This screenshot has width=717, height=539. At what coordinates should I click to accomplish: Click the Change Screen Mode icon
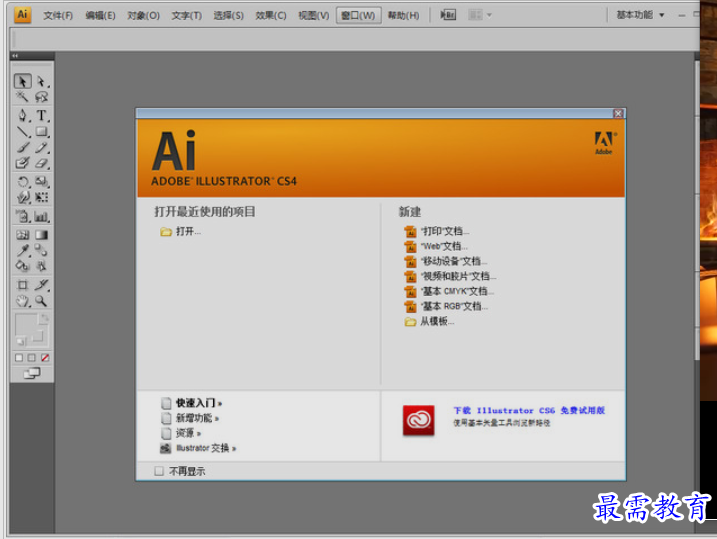(x=32, y=374)
